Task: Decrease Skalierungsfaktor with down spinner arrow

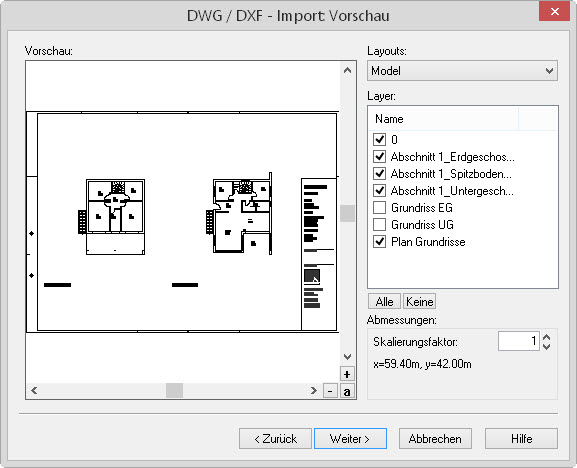Action: coord(547,346)
